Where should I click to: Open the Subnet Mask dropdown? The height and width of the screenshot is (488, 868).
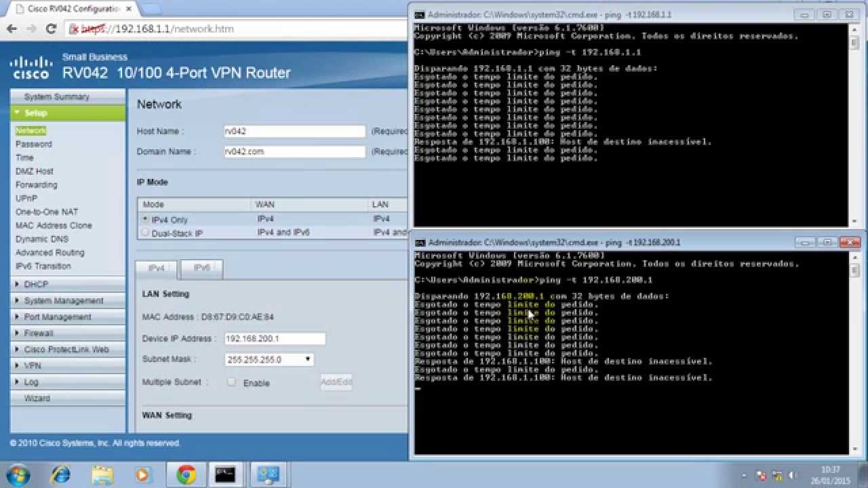269,359
